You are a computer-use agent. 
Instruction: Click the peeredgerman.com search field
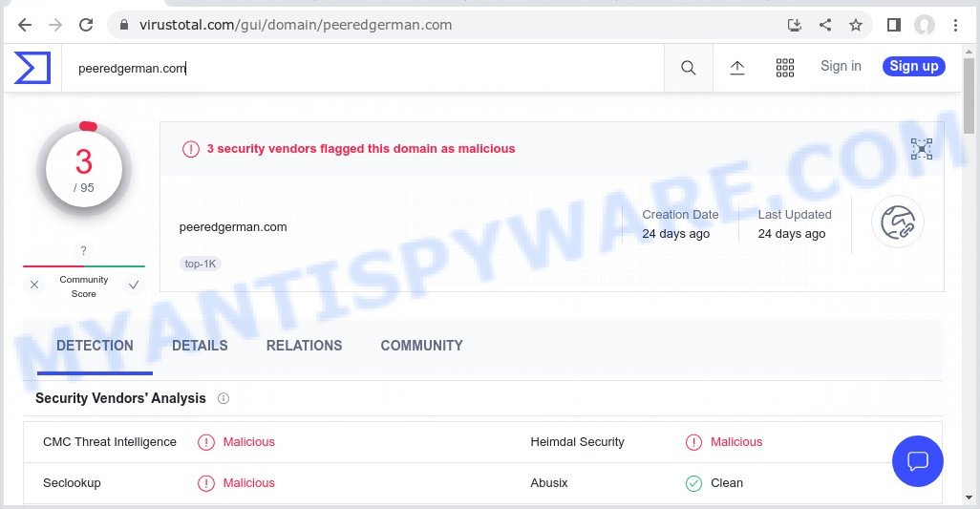(363, 68)
